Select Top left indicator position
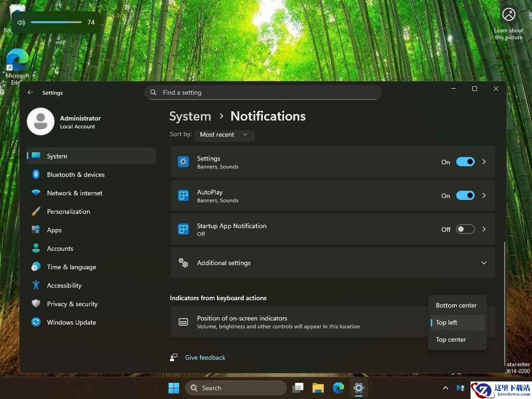Screen dimensions: 532x399 pyautogui.click(x=457, y=322)
